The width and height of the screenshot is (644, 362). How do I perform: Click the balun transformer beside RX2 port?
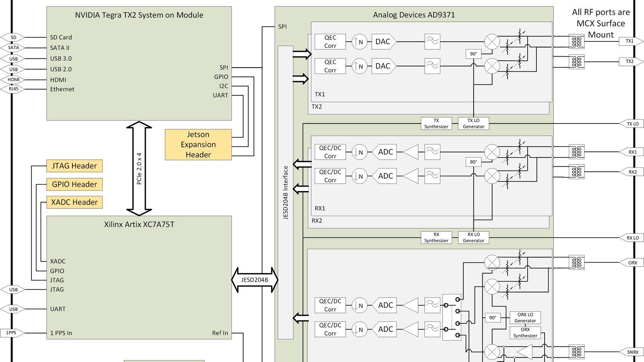576,172
